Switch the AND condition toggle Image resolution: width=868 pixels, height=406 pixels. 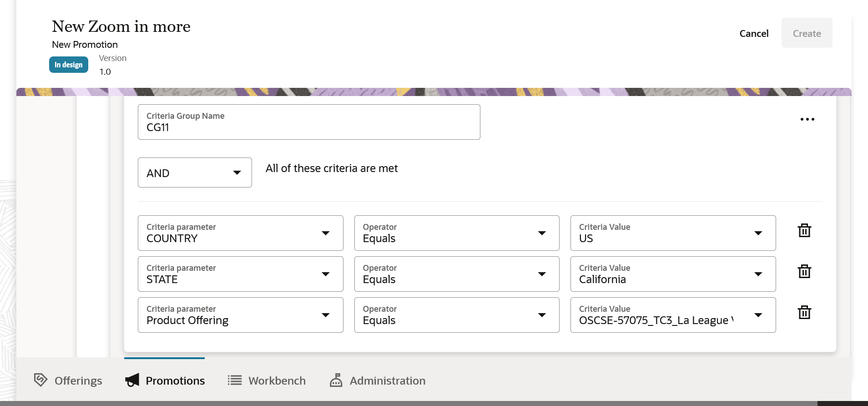point(195,173)
